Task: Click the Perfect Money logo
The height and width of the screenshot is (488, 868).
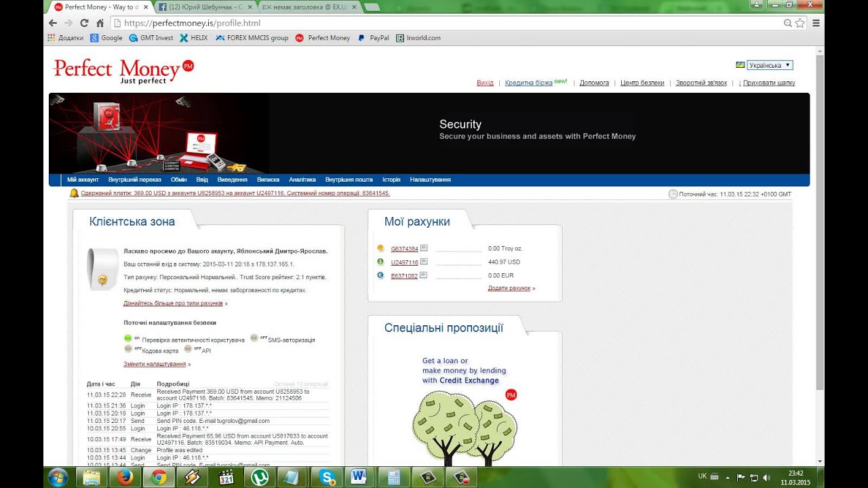Action: coord(123,70)
